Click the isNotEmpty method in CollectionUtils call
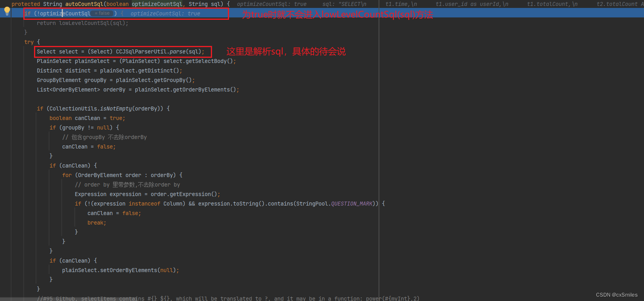This screenshot has width=644, height=301. click(x=116, y=109)
